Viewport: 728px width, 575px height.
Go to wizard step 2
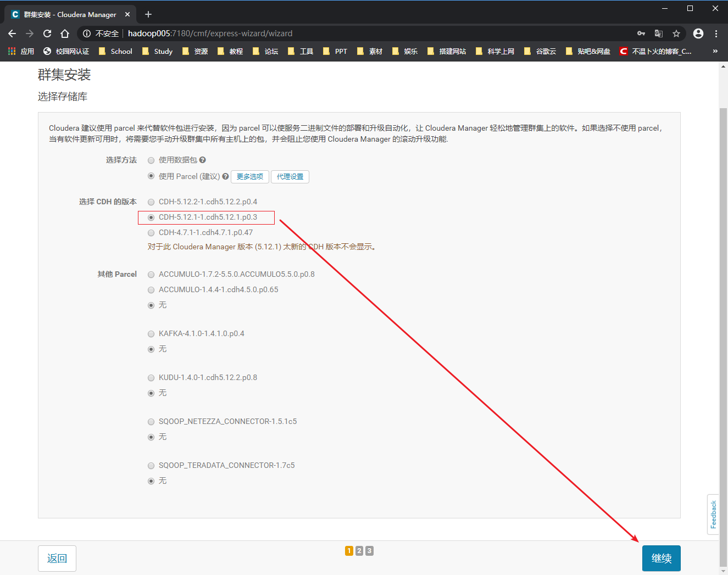tap(359, 551)
